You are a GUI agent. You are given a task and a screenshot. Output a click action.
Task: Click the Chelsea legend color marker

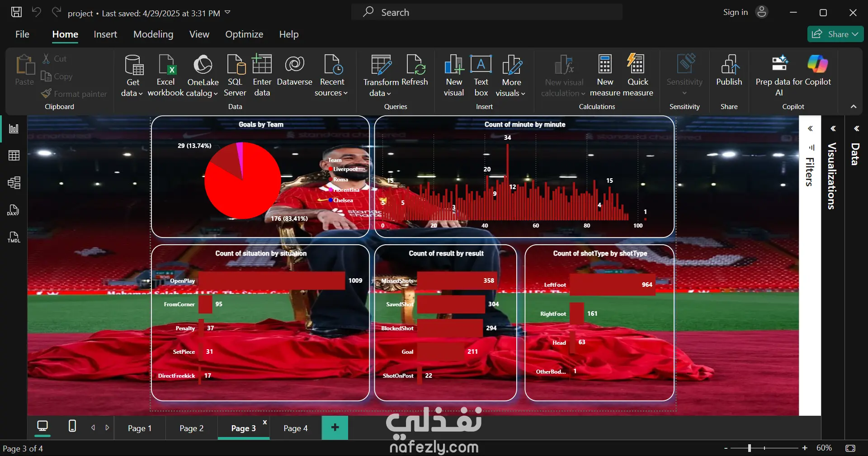pyautogui.click(x=331, y=200)
